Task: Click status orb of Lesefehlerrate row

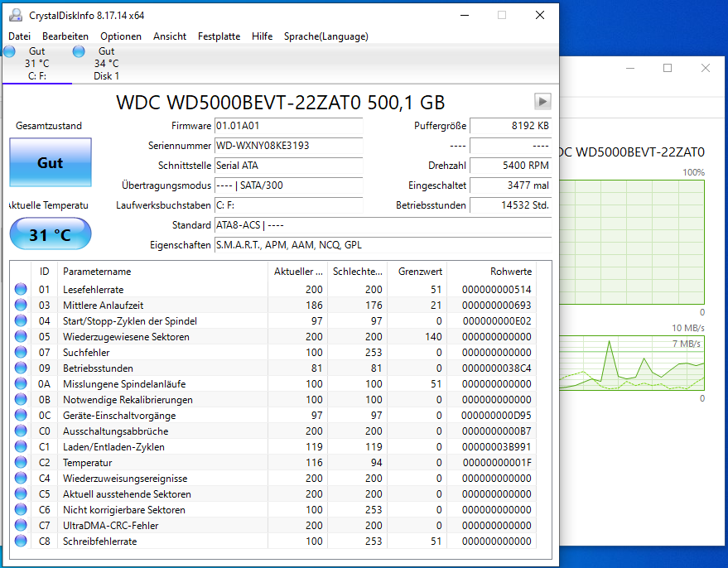Action: pos(21,289)
